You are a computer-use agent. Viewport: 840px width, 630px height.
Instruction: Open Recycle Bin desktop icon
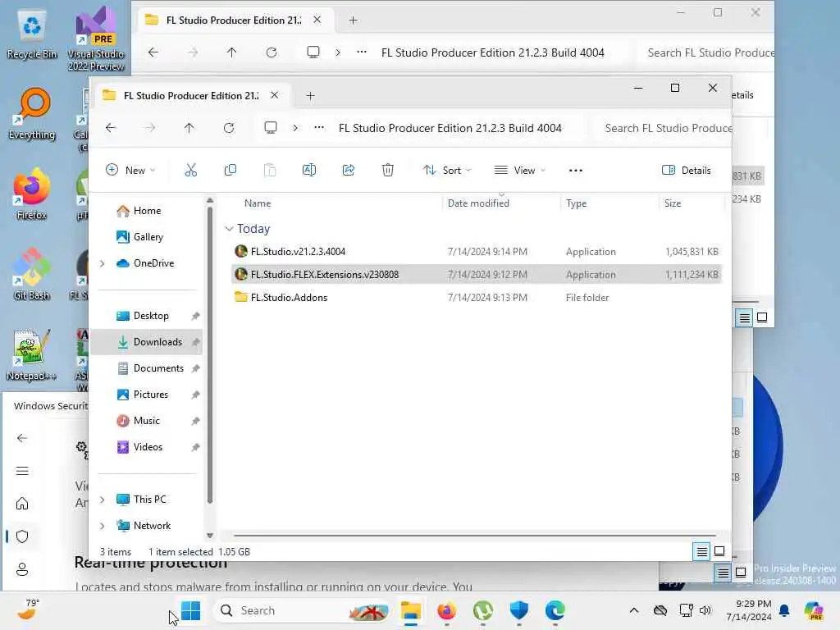[x=32, y=34]
